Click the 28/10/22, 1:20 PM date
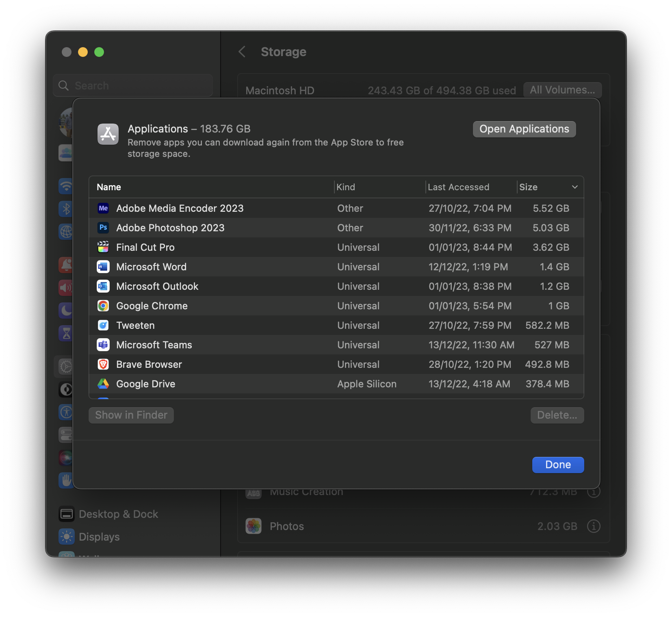The width and height of the screenshot is (672, 617). [470, 364]
